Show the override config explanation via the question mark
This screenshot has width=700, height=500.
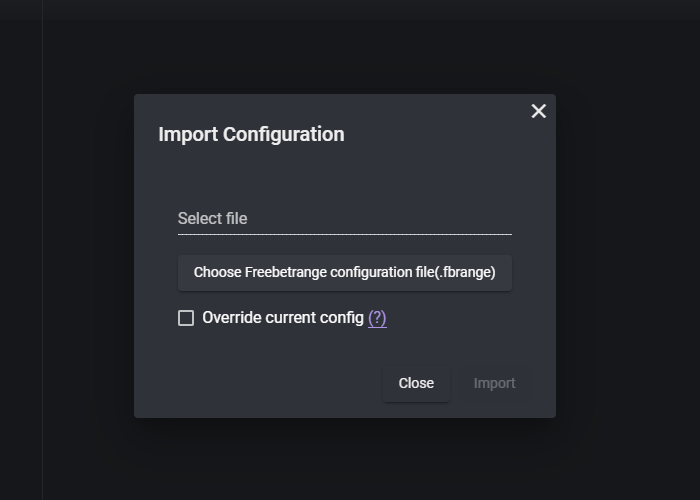(x=377, y=318)
